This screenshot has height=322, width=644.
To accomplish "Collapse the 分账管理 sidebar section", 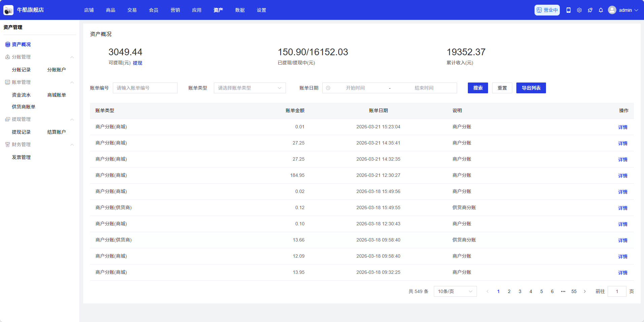I will [x=72, y=57].
